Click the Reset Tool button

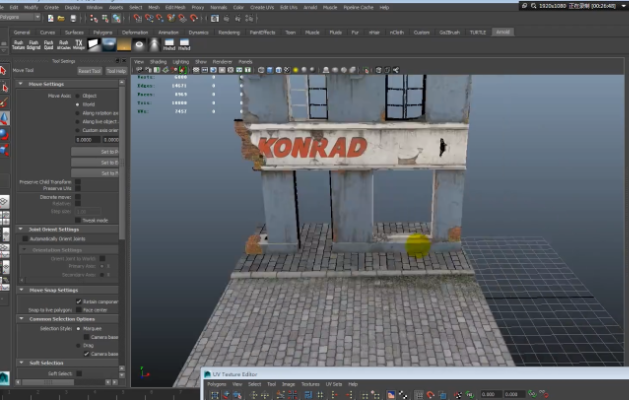tap(89, 71)
